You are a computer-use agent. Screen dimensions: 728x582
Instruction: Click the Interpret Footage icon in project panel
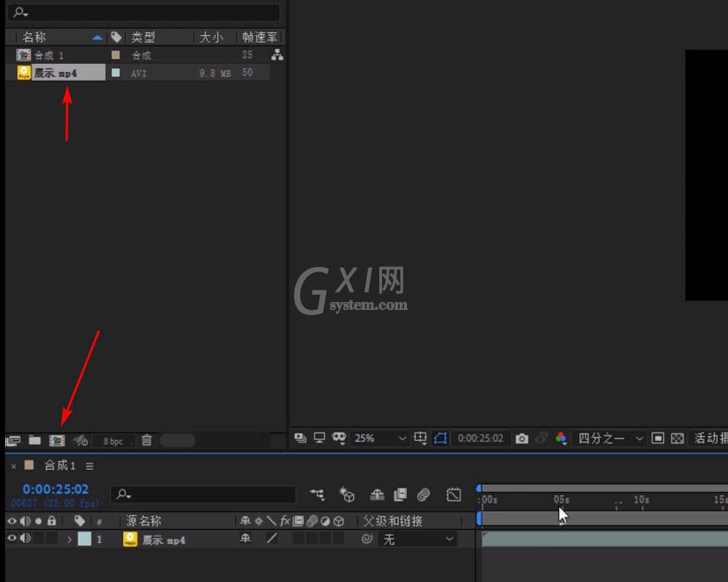tap(13, 440)
